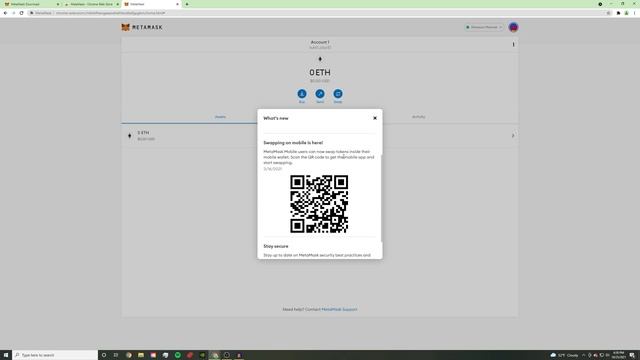Reload the page with refresh icon
Viewport: 640px width, 360px height.
[22, 13]
